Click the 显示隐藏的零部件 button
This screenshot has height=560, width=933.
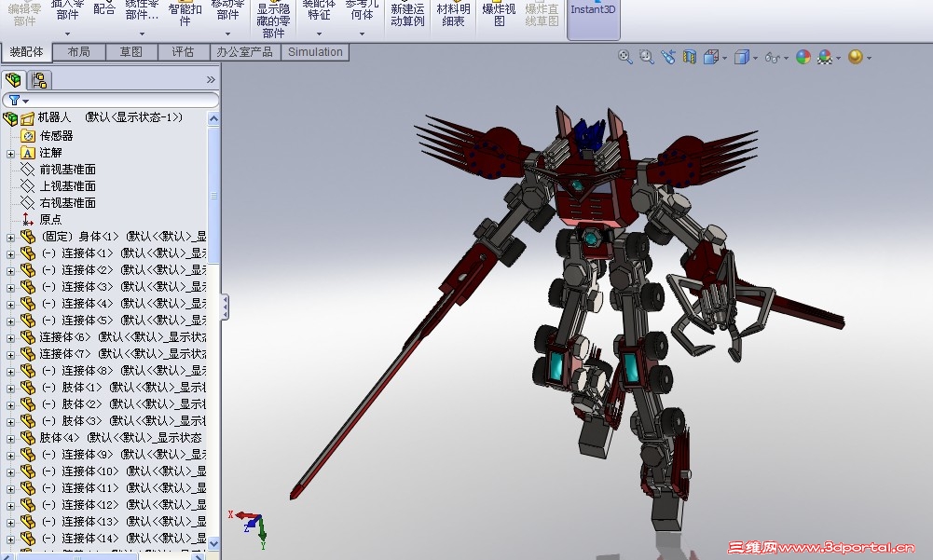click(x=273, y=18)
